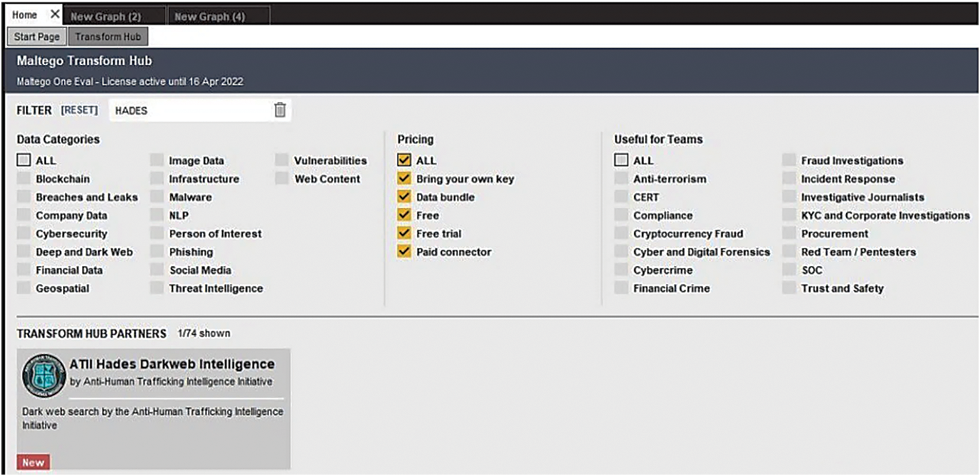Screen dimensions: 980x476
Task: Click the HADES filter search field
Action: 190,111
